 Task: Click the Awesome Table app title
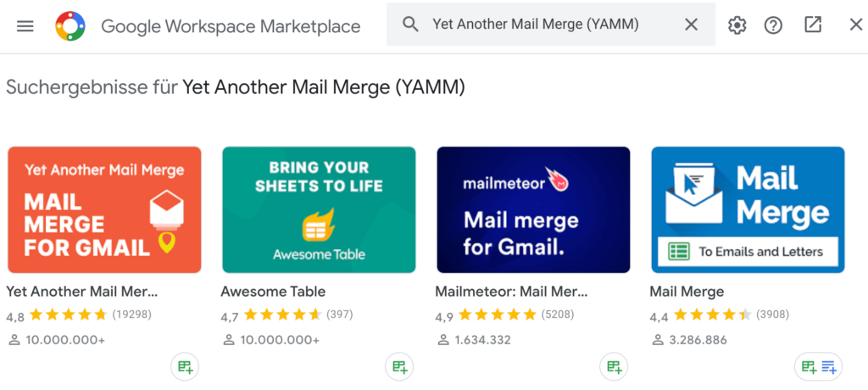[x=274, y=292]
